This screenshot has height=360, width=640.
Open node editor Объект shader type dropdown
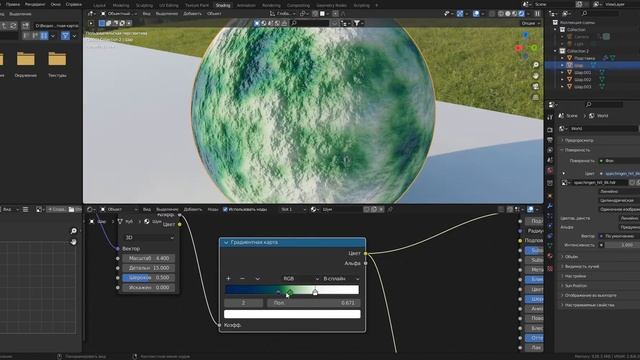click(x=118, y=209)
